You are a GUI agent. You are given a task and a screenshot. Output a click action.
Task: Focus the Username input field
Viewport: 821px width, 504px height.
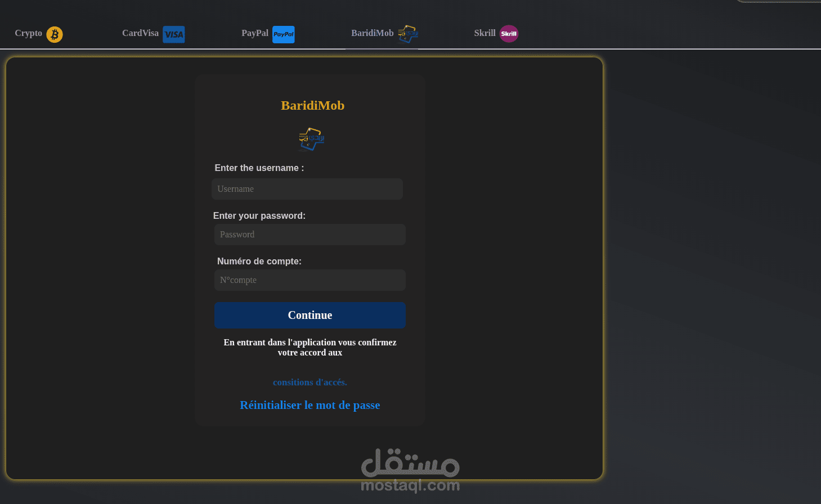(x=307, y=189)
